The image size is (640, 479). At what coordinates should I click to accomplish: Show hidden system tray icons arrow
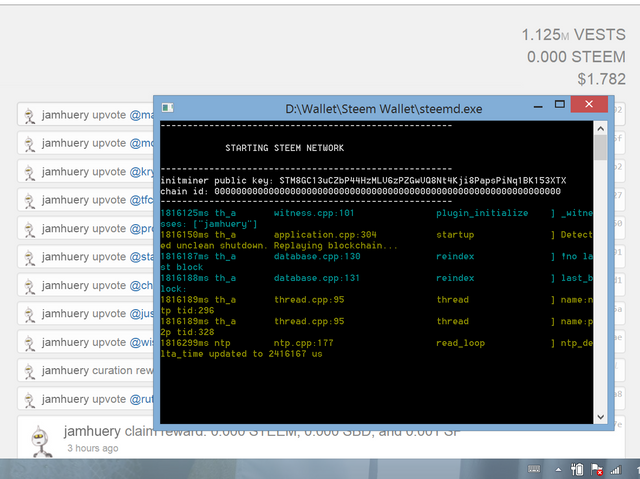click(558, 470)
